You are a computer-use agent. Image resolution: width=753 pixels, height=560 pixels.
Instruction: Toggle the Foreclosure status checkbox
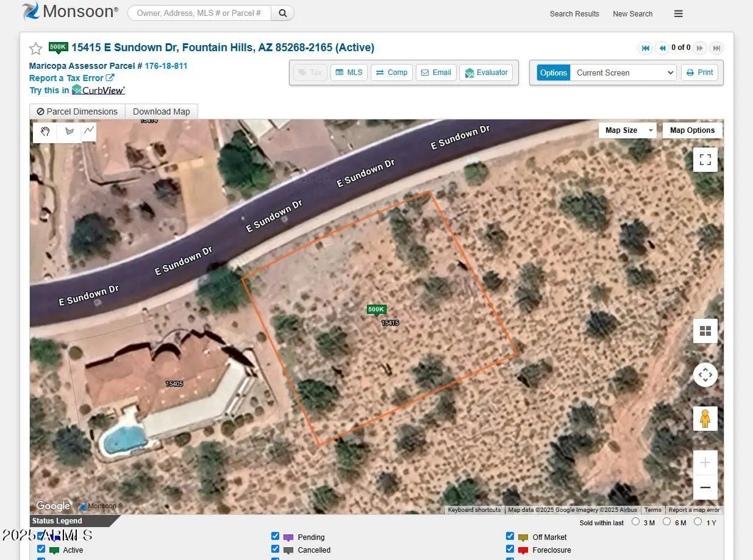(510, 549)
